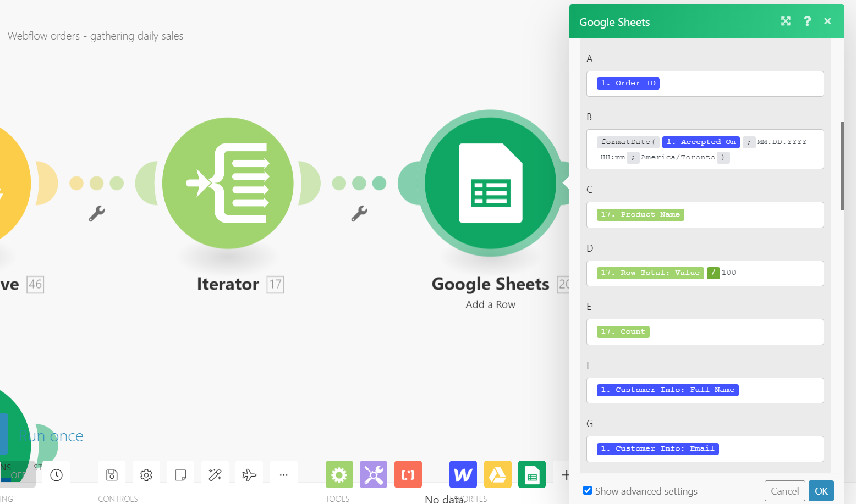
Task: Click Run once
Action: click(51, 436)
